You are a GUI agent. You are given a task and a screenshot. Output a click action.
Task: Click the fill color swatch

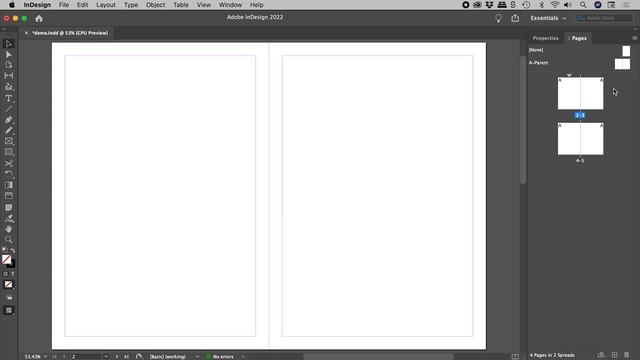coord(6,259)
